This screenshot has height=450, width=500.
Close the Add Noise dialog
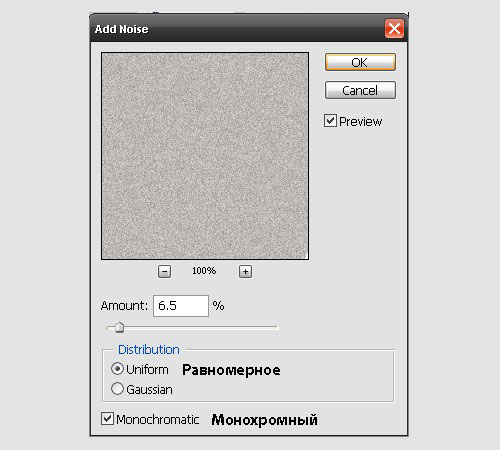[x=394, y=29]
